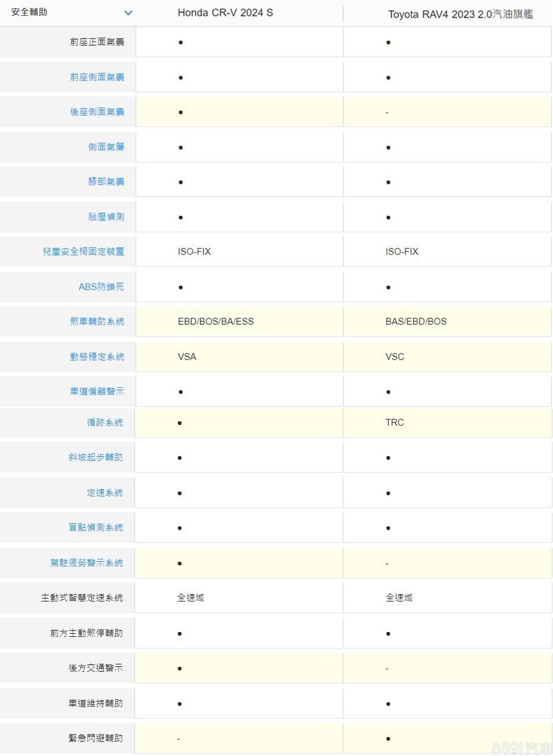Click the 駕駛疲勞警示系統 link
The image size is (553, 756).
pos(86,563)
